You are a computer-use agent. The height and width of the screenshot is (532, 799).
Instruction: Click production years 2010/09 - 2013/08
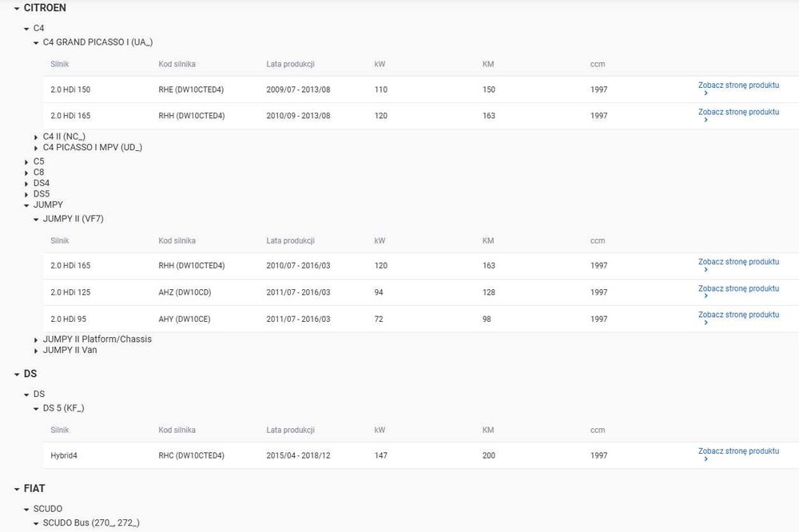298,116
